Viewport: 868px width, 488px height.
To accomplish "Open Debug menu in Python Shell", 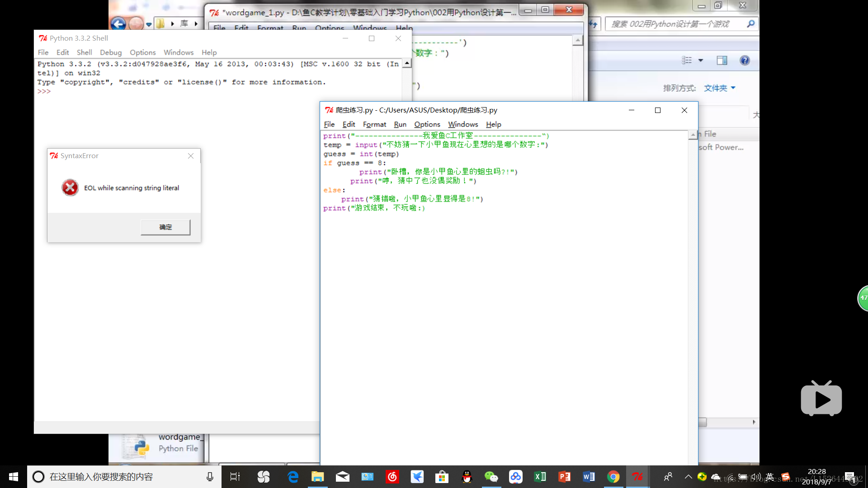I will (111, 52).
